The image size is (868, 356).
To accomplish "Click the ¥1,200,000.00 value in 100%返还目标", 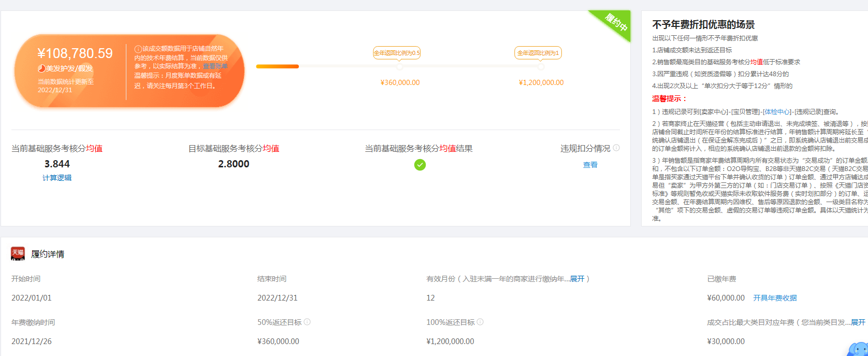I will point(450,341).
